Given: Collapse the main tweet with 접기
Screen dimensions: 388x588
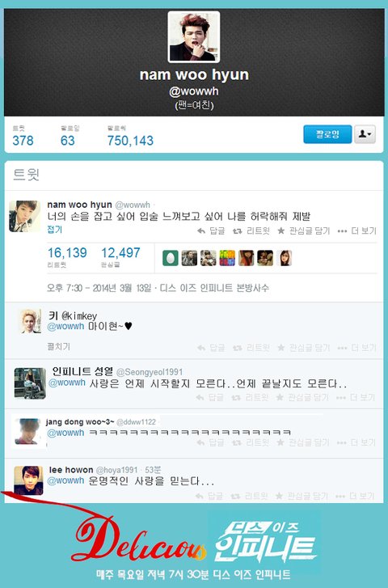Looking at the screenshot, I should click(x=55, y=230).
